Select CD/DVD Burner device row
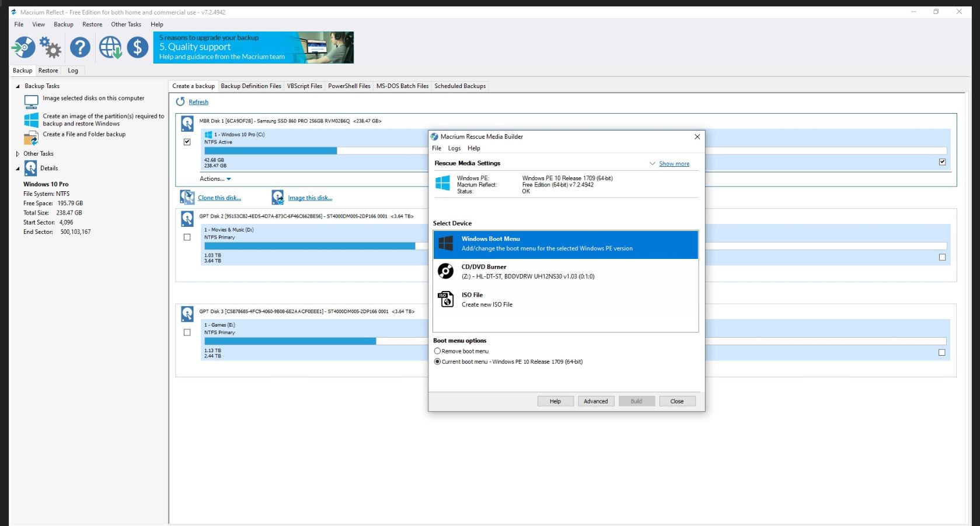Image resolution: width=980 pixels, height=526 pixels. pyautogui.click(x=566, y=272)
